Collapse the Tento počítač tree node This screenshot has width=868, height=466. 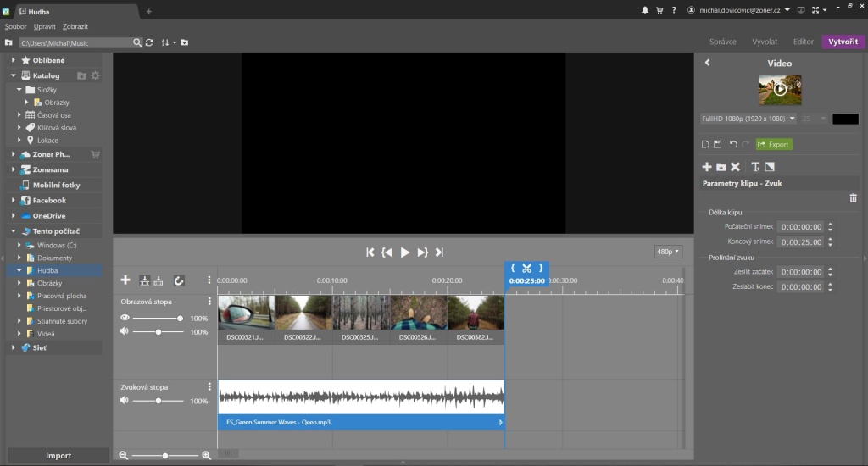14,230
